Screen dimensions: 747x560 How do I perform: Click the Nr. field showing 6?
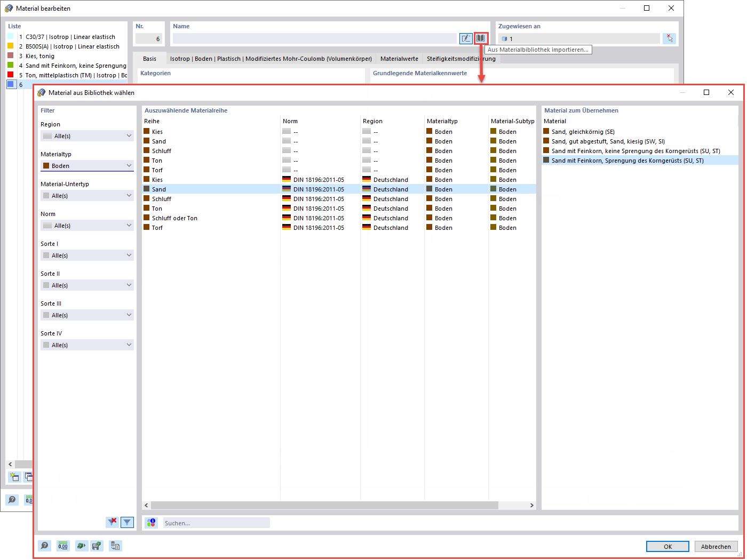pos(149,38)
